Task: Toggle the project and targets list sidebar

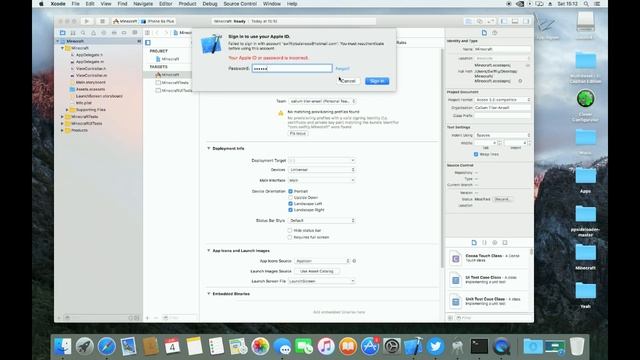Action: click(x=148, y=42)
